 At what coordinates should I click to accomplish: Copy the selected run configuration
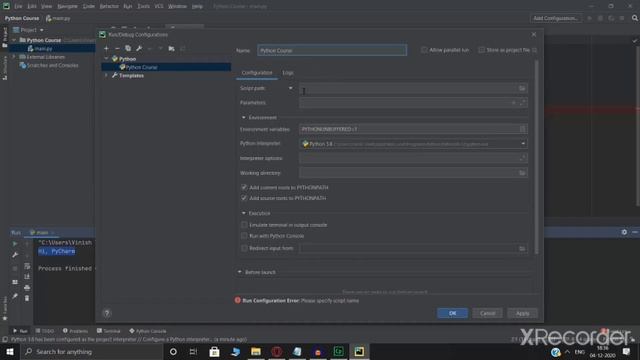click(128, 49)
